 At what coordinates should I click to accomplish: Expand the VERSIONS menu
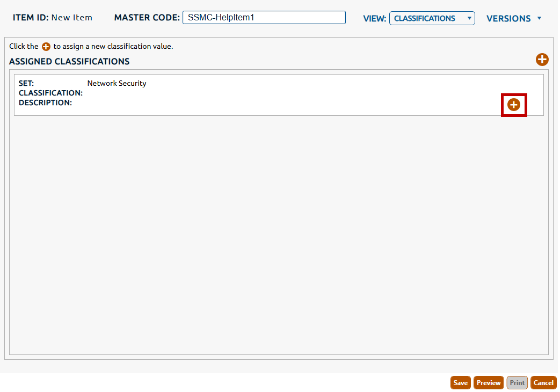514,18
